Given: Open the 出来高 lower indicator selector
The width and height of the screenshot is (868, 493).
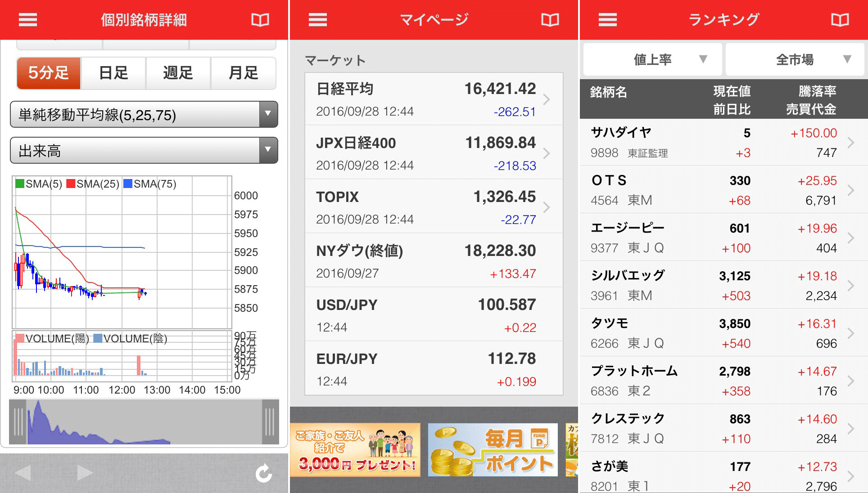Looking at the screenshot, I should click(143, 151).
